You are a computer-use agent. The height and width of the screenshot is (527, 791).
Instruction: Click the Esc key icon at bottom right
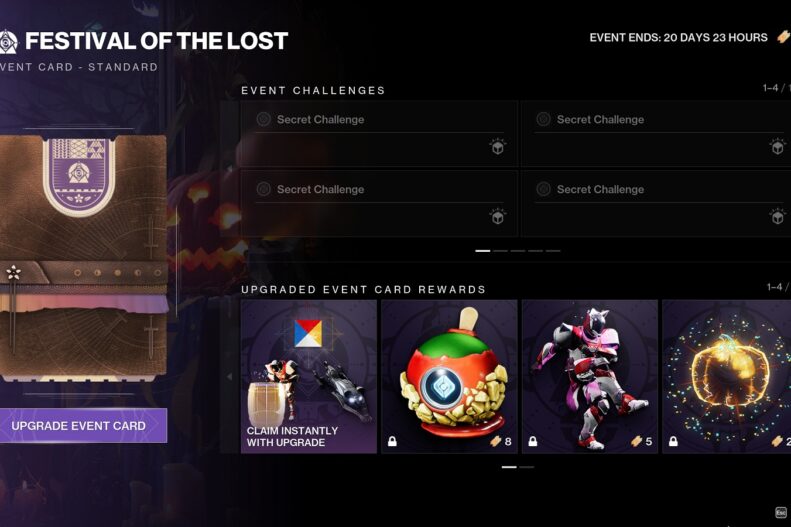pyautogui.click(x=781, y=512)
